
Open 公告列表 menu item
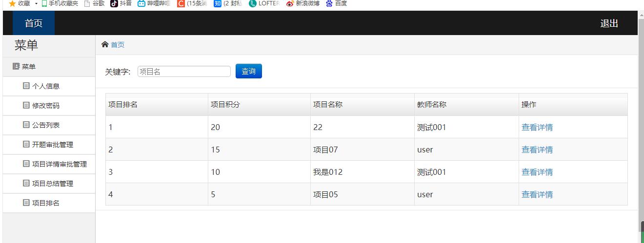click(49, 125)
